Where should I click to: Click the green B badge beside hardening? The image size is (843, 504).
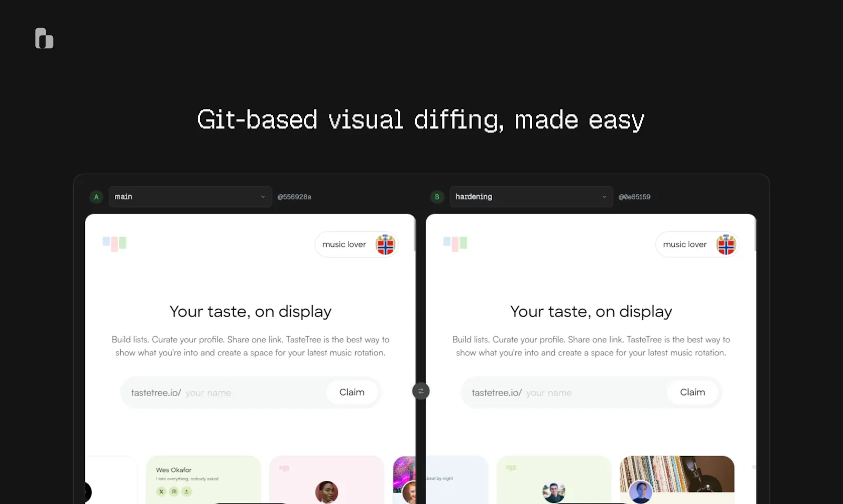pyautogui.click(x=437, y=196)
